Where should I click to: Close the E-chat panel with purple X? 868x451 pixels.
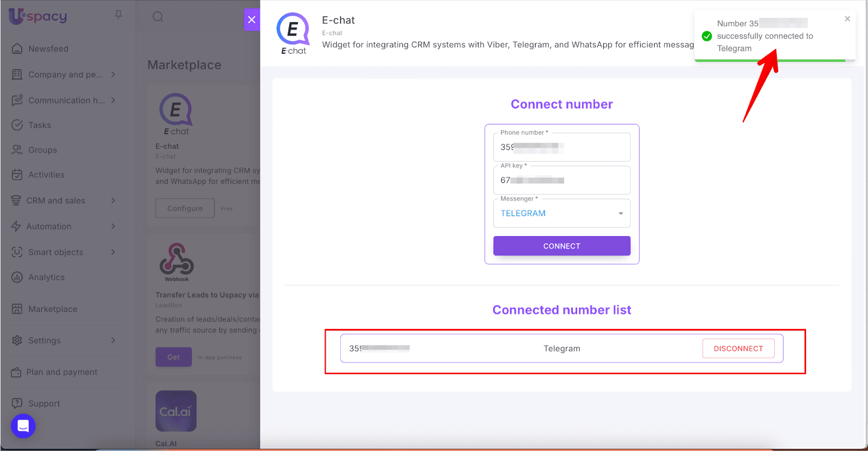pyautogui.click(x=252, y=20)
